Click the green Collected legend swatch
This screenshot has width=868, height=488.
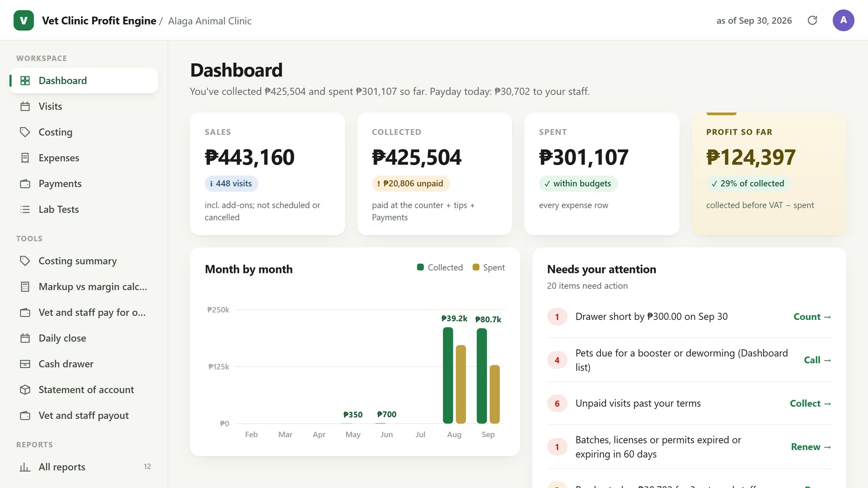coord(420,267)
